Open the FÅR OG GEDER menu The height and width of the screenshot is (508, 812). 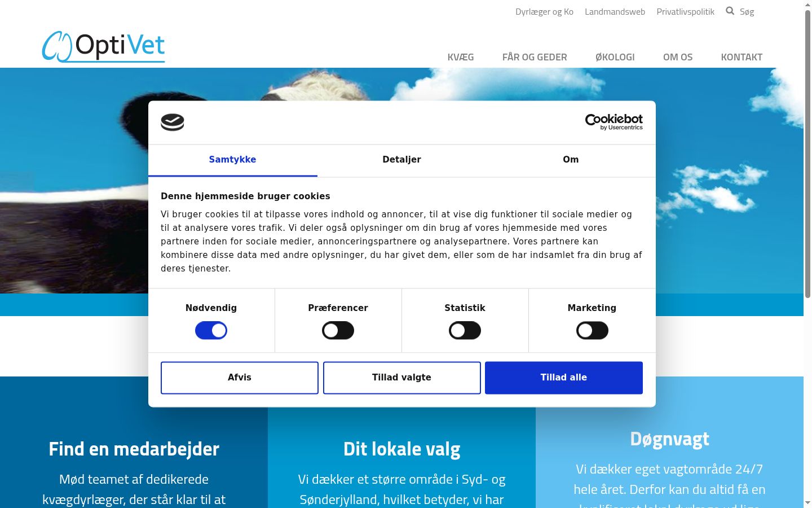pos(535,57)
